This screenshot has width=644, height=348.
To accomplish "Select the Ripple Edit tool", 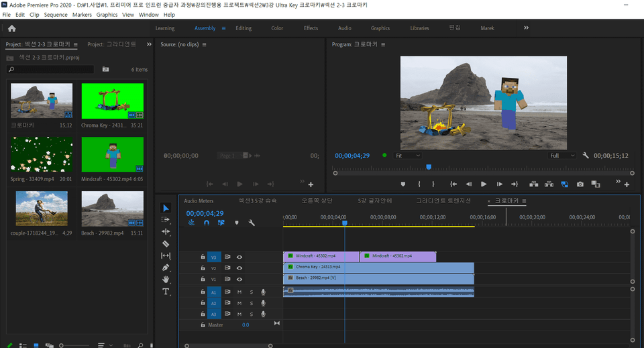I will pyautogui.click(x=166, y=231).
